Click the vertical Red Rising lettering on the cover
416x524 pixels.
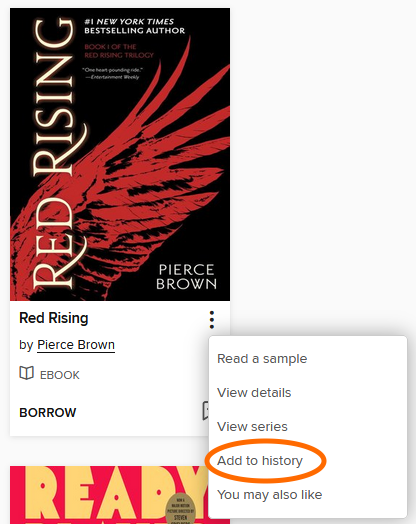pyautogui.click(x=53, y=154)
